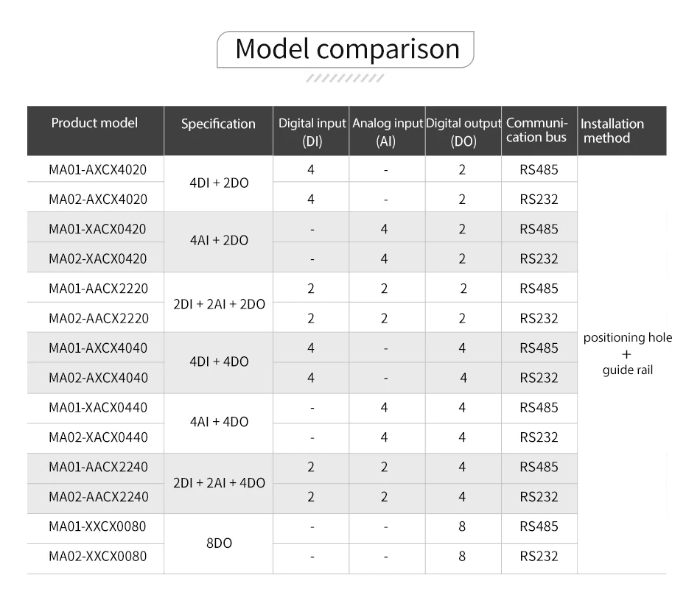Select the Specification column header
The width and height of the screenshot is (700, 592).
218,124
